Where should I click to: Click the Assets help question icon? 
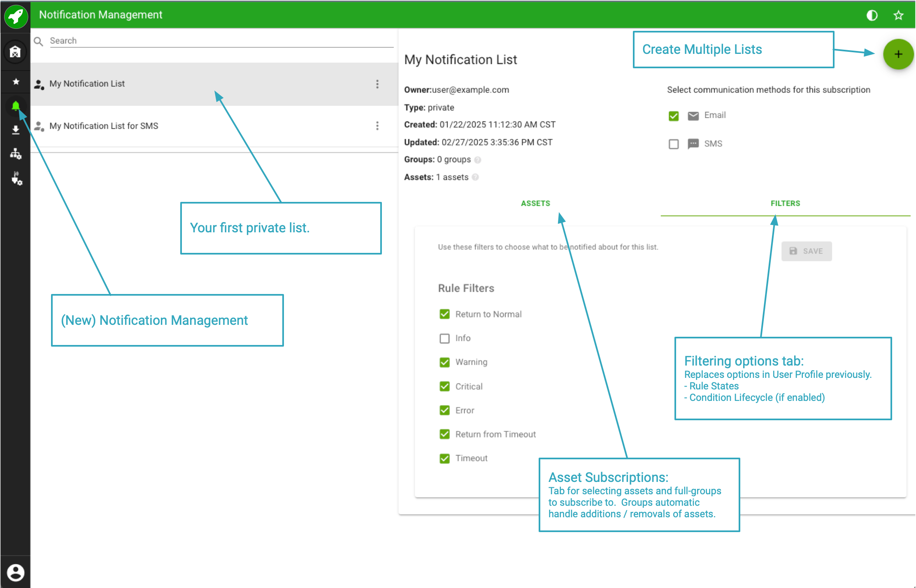click(x=475, y=177)
